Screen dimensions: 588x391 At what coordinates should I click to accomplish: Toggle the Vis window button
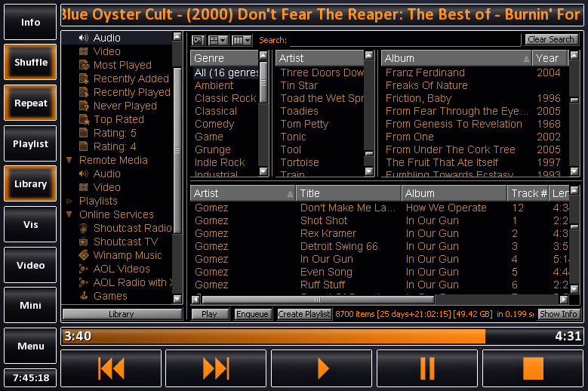click(30, 224)
